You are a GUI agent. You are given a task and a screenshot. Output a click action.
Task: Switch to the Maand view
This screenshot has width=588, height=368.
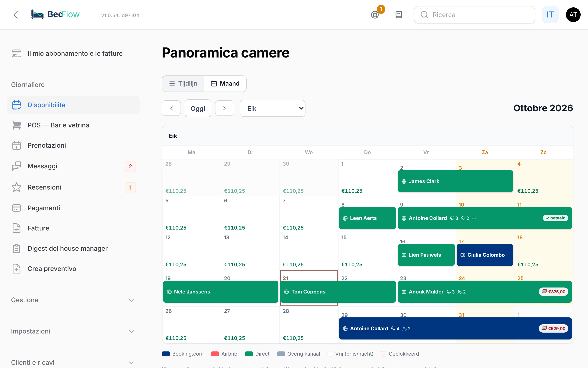click(x=225, y=83)
